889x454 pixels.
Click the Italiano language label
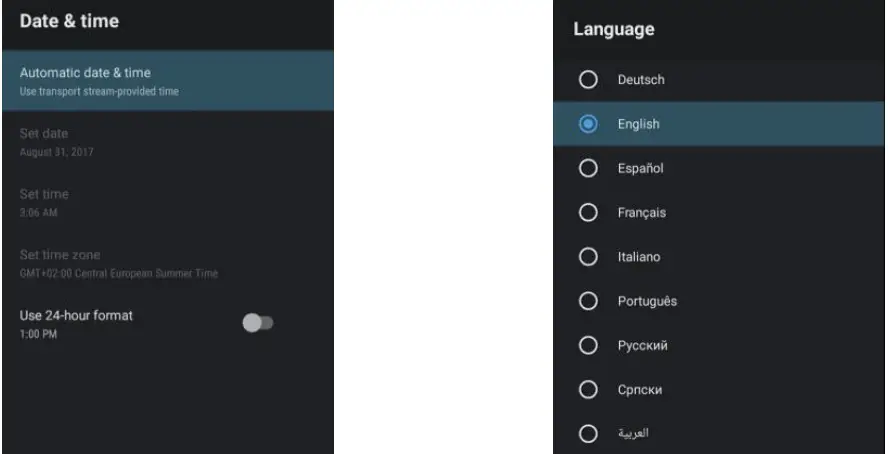[639, 257]
